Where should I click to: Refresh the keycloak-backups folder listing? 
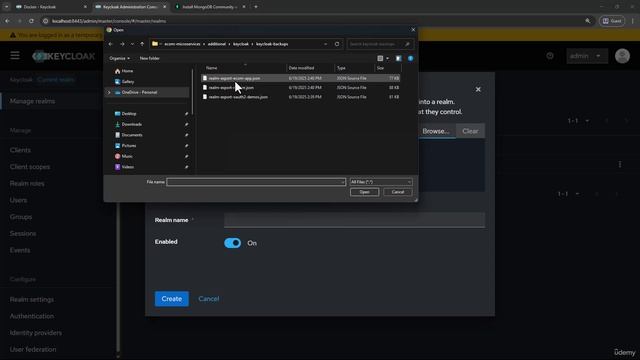pyautogui.click(x=337, y=44)
